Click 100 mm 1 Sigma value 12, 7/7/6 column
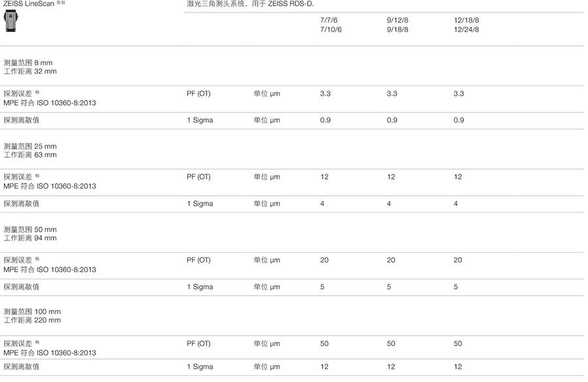Screen dimensions: 588x382 (x=324, y=367)
